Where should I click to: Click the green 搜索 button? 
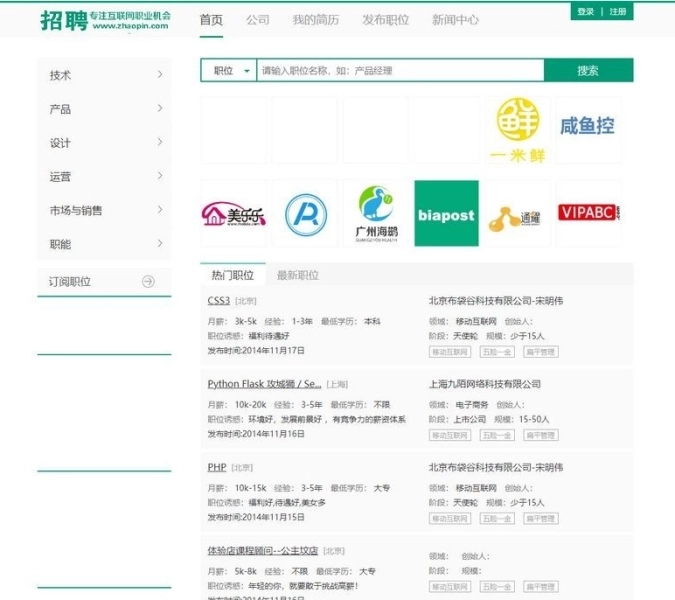tap(588, 71)
